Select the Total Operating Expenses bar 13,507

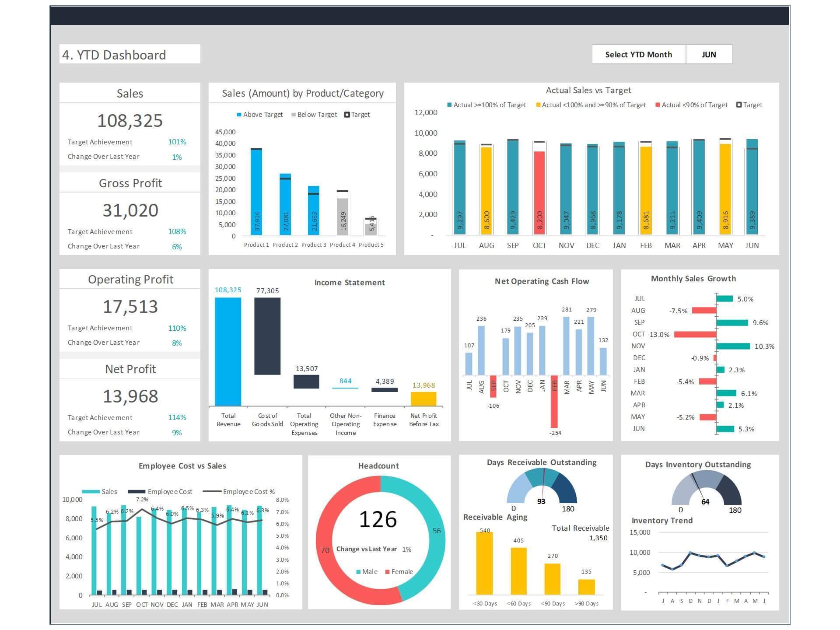(306, 381)
